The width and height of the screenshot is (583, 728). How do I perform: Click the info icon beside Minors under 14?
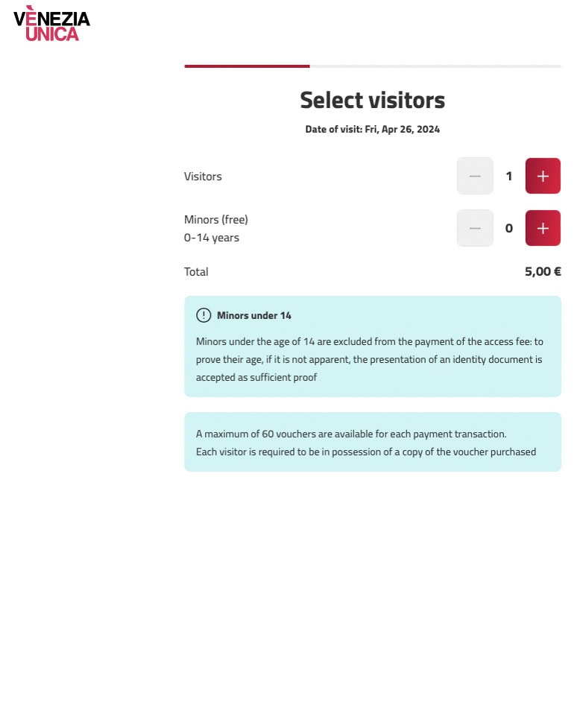[204, 315]
